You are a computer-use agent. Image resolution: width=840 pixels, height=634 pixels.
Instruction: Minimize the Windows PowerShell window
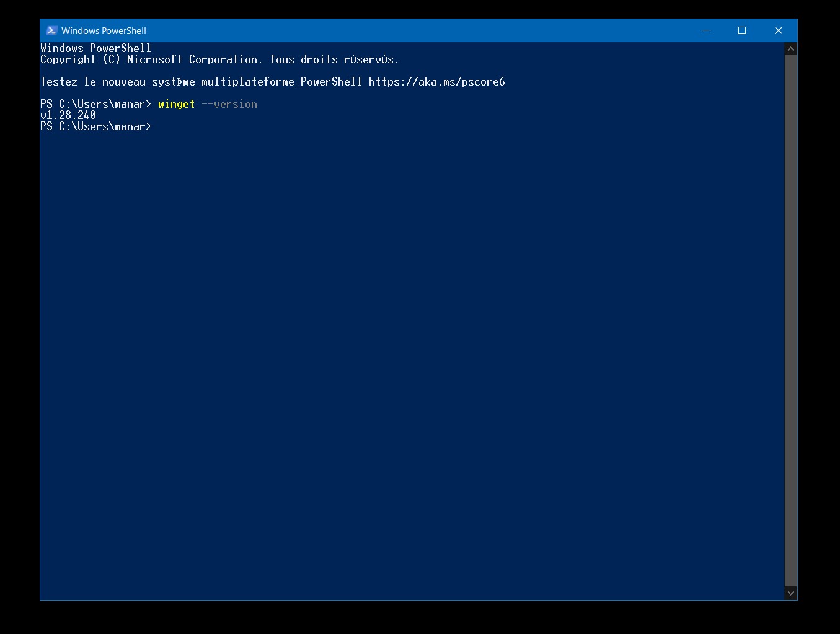point(705,30)
